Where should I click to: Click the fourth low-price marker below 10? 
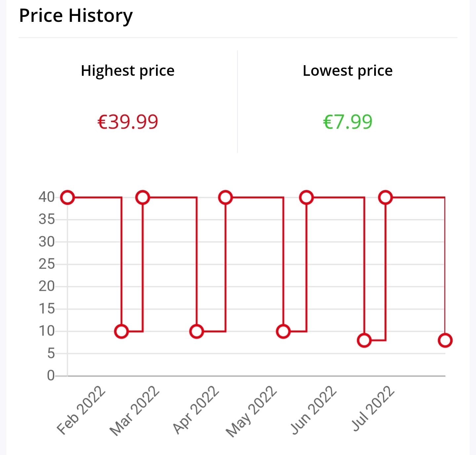coord(364,340)
